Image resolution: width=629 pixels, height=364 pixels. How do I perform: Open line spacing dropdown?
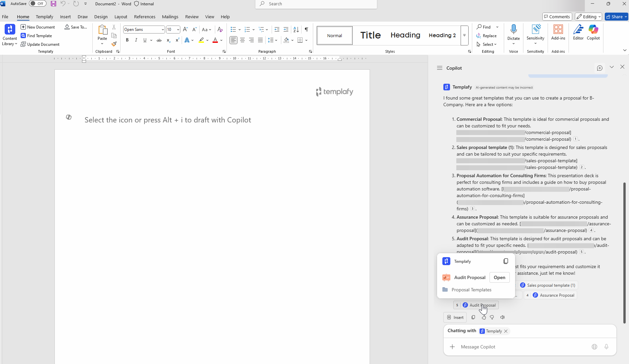pyautogui.click(x=272, y=40)
